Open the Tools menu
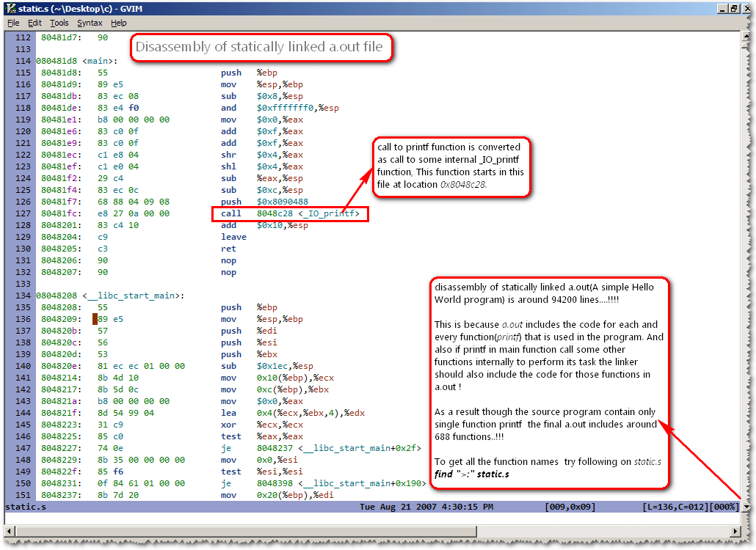This screenshot has height=550, width=756. click(59, 23)
